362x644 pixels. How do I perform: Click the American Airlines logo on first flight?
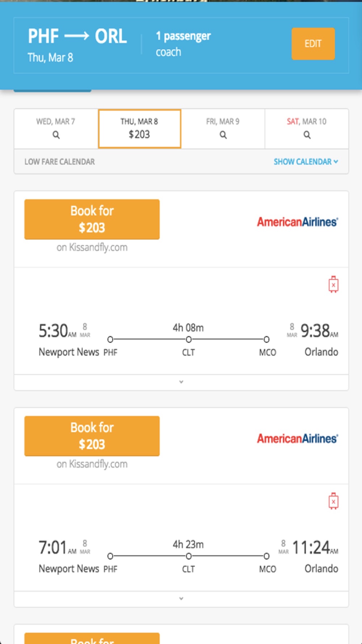[298, 222]
